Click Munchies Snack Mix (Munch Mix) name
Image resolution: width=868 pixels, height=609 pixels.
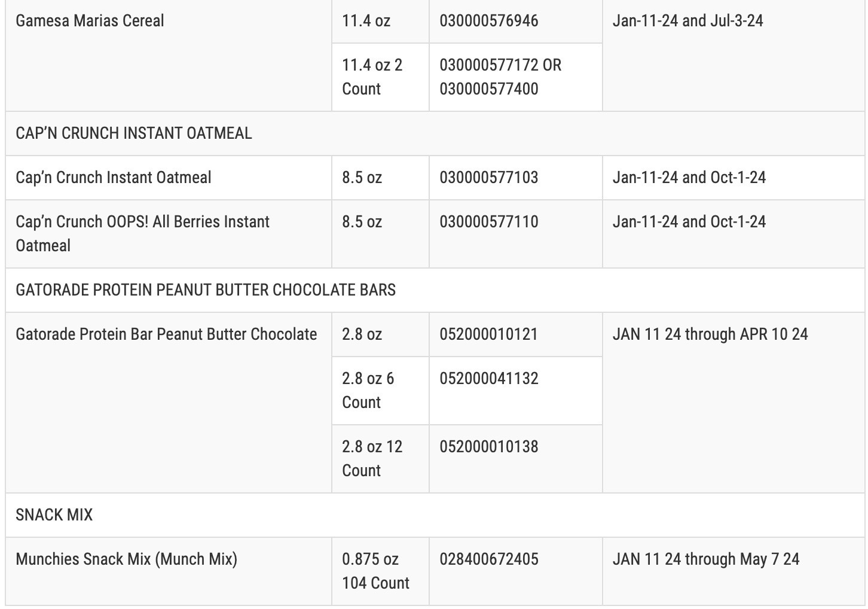[127, 559]
